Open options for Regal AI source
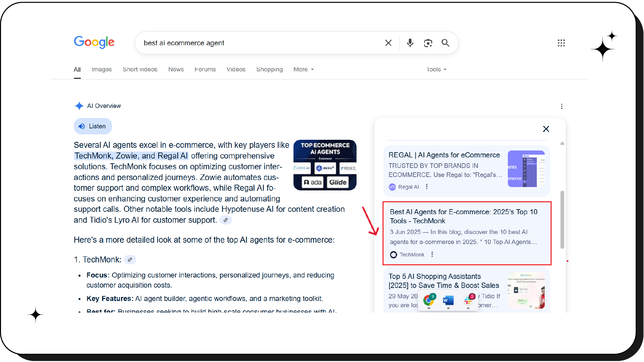The height and width of the screenshot is (362, 644). (x=427, y=187)
